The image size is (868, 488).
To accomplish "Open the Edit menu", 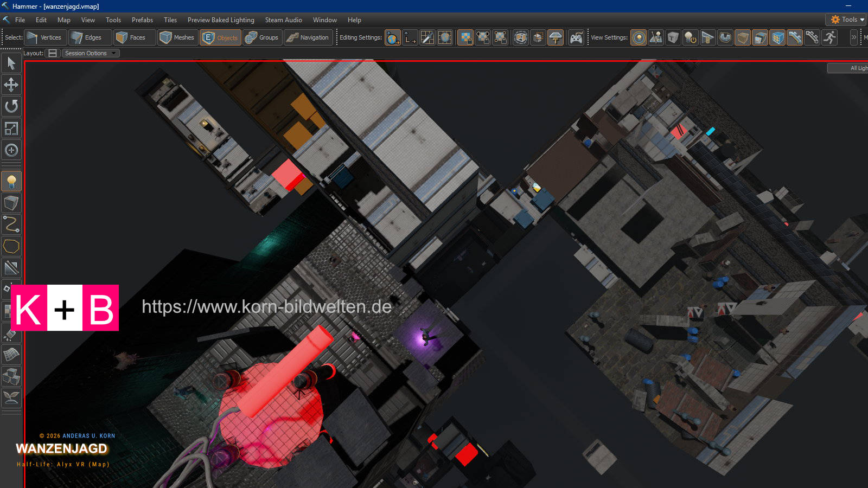I will pyautogui.click(x=41, y=20).
